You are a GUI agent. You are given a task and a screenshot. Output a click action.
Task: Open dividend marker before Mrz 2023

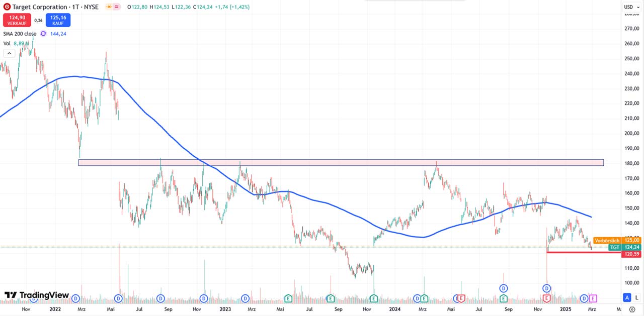coord(245,298)
